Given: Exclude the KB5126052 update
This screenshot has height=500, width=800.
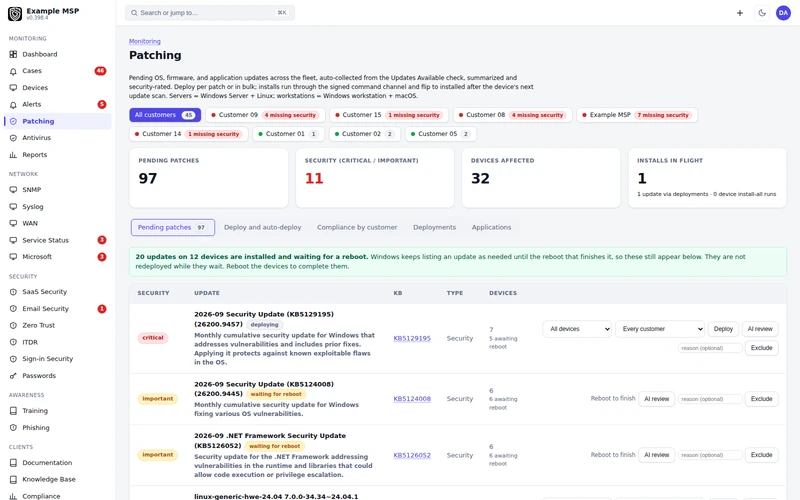Looking at the screenshot, I should click(x=761, y=455).
